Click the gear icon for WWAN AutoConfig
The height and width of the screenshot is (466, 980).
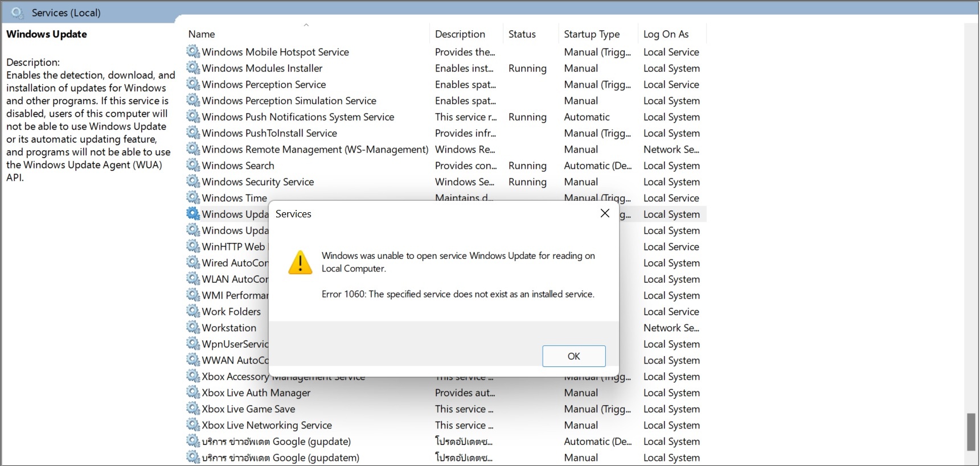[x=193, y=360]
